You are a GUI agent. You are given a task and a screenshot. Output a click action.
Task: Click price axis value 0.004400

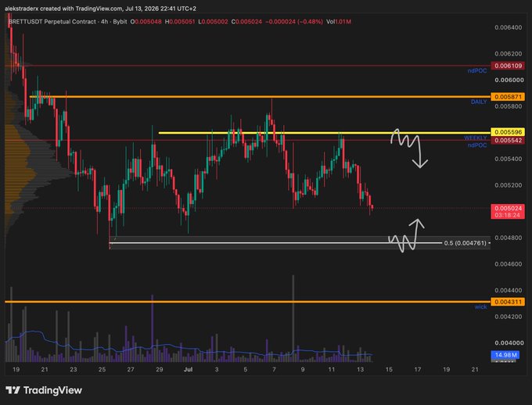pyautogui.click(x=509, y=290)
